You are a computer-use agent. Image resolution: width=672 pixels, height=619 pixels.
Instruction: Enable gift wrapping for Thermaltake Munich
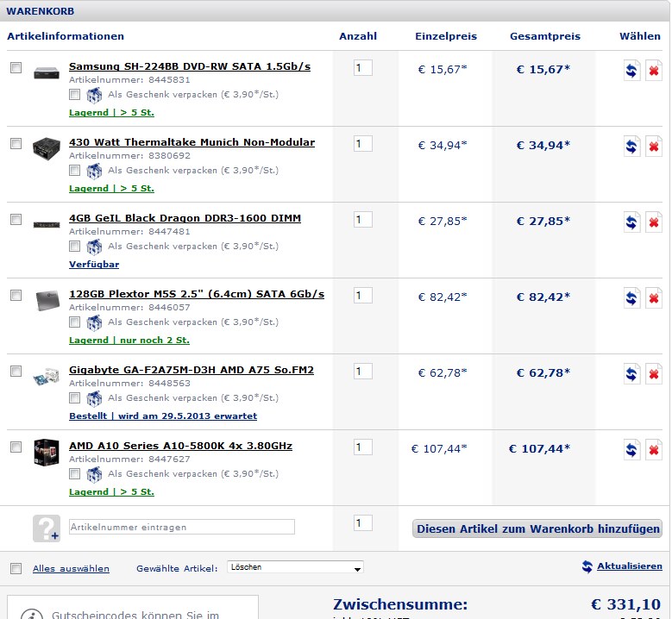[74, 170]
